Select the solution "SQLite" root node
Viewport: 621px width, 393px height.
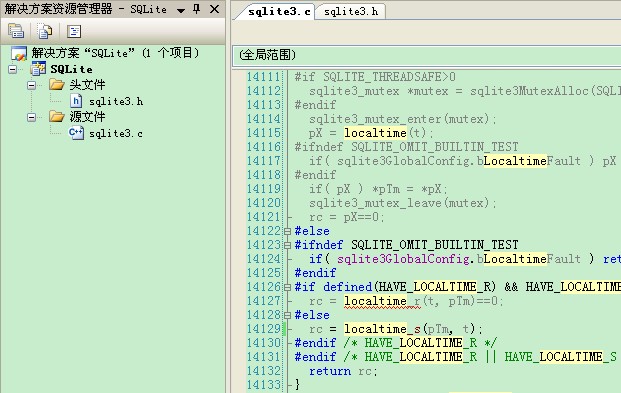(x=115, y=53)
